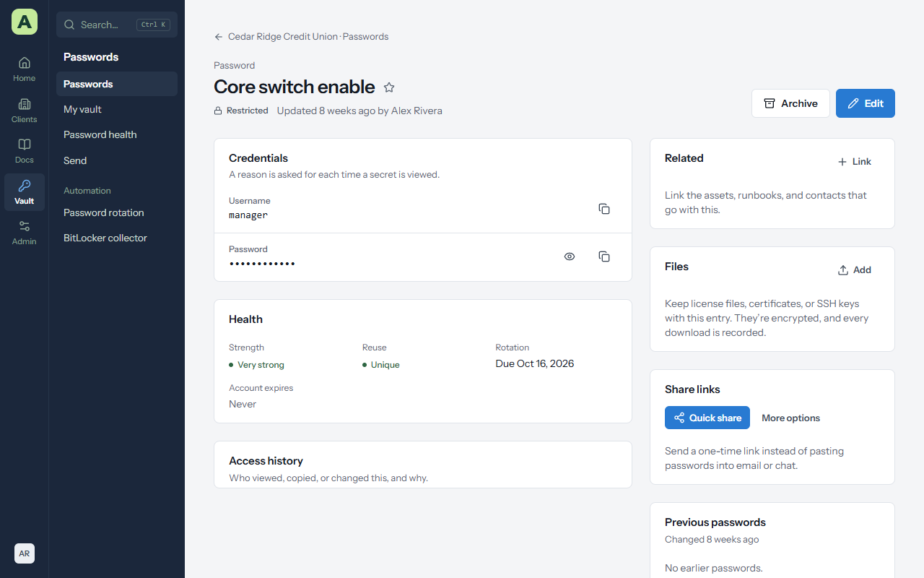Click the Very strong strength value
Screen dimensions: 924x578
pos(261,365)
